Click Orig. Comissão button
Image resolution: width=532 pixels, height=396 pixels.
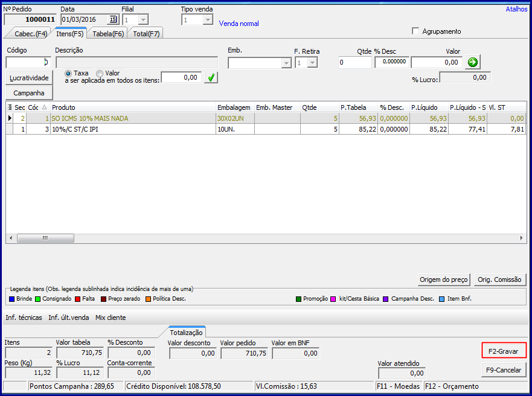point(500,279)
